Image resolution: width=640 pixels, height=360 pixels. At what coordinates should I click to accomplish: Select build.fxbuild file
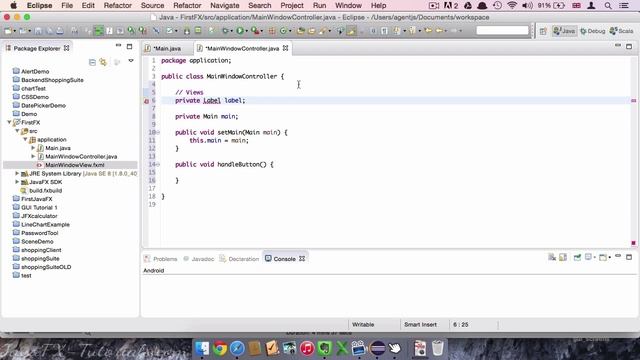tap(45, 191)
